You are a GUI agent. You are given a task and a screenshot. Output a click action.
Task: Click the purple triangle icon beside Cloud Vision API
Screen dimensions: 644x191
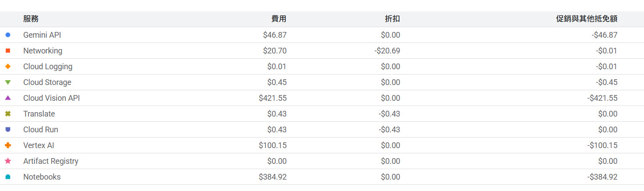tap(8, 98)
